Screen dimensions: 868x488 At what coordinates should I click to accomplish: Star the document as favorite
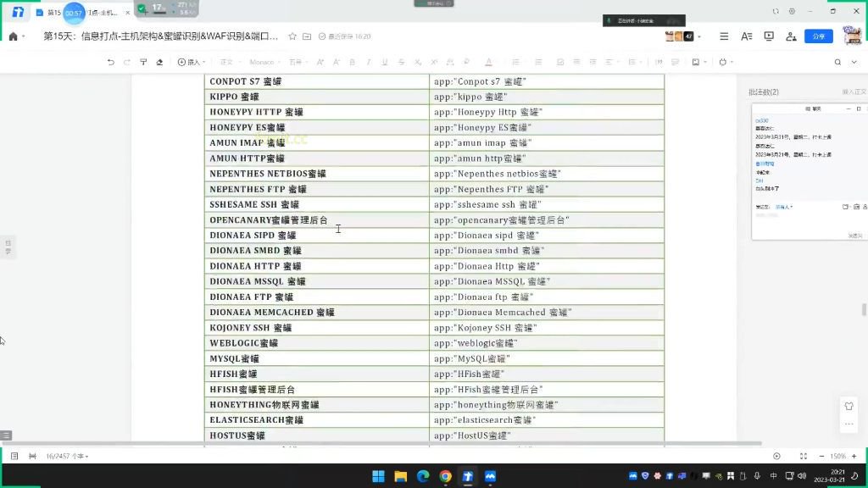(292, 36)
